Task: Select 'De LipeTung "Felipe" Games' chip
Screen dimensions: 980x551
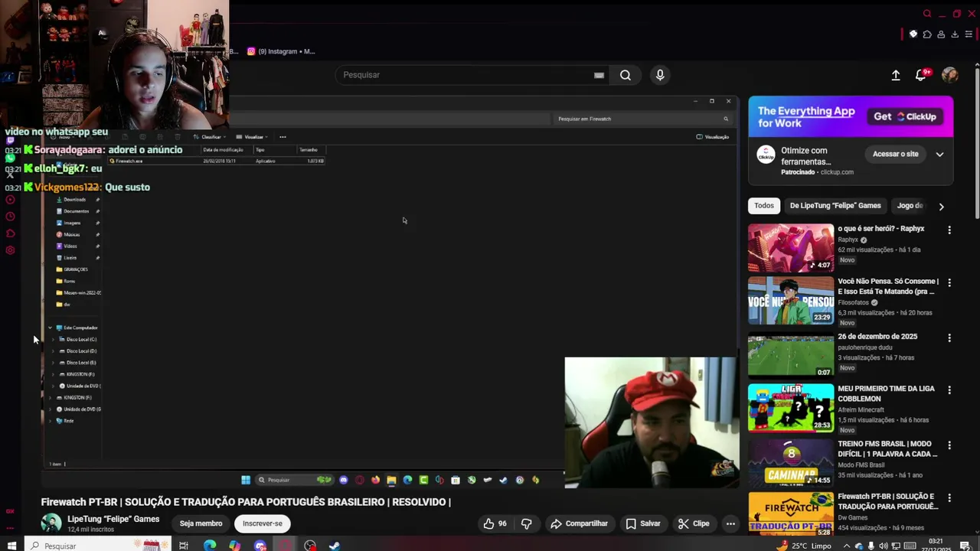Action: pyautogui.click(x=835, y=206)
